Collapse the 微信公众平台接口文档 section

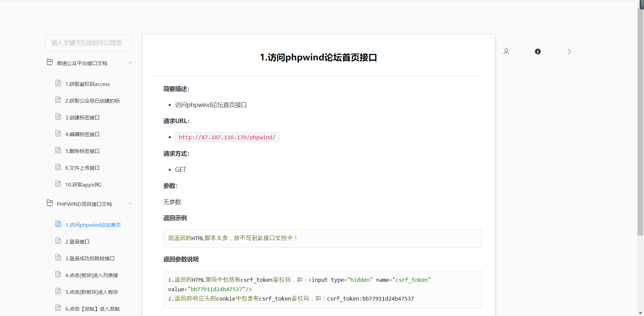pyautogui.click(x=130, y=63)
